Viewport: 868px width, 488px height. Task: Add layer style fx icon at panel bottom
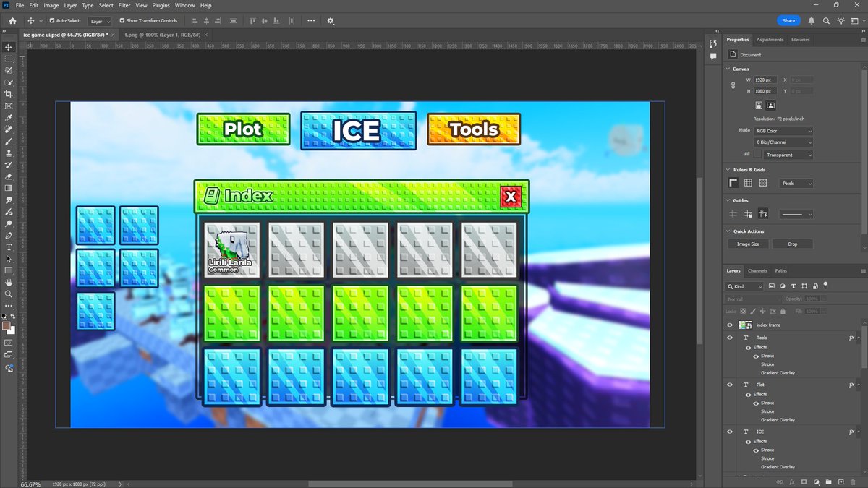[792, 481]
